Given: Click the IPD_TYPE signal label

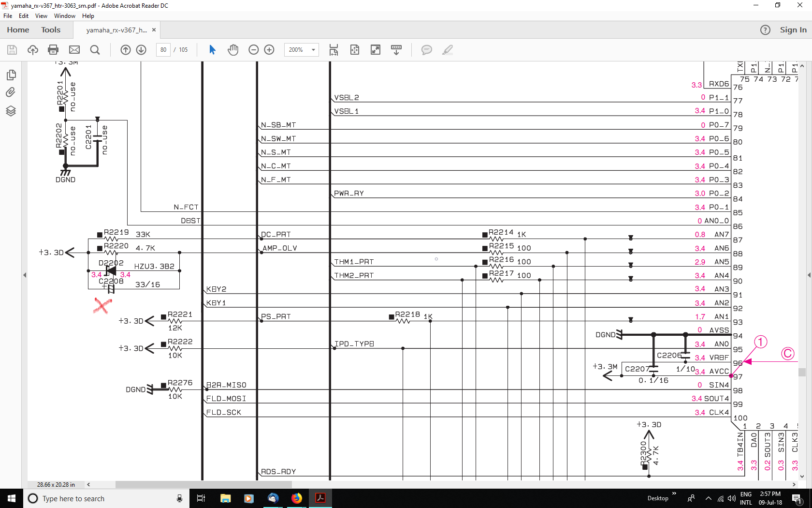Looking at the screenshot, I should click(354, 344).
